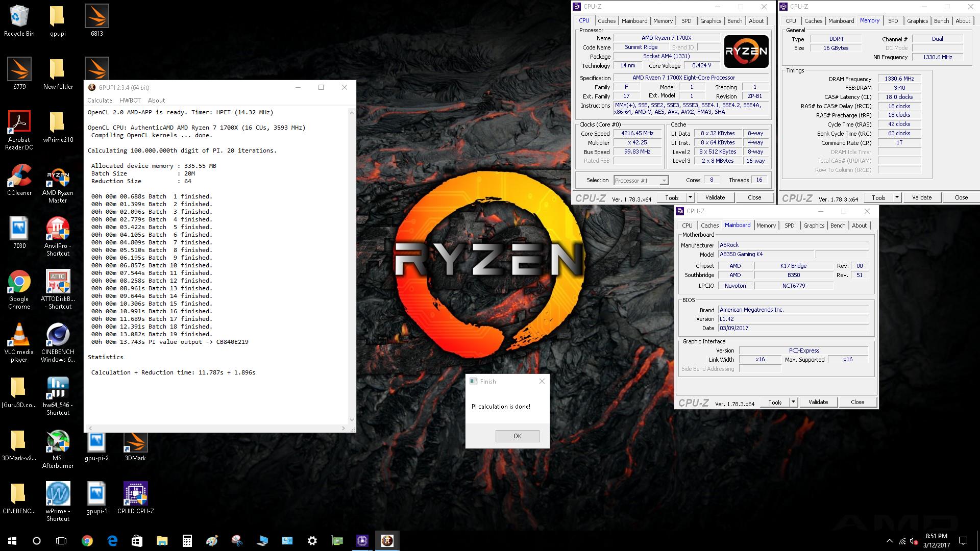
Task: Open Windows Store from taskbar
Action: (x=137, y=541)
